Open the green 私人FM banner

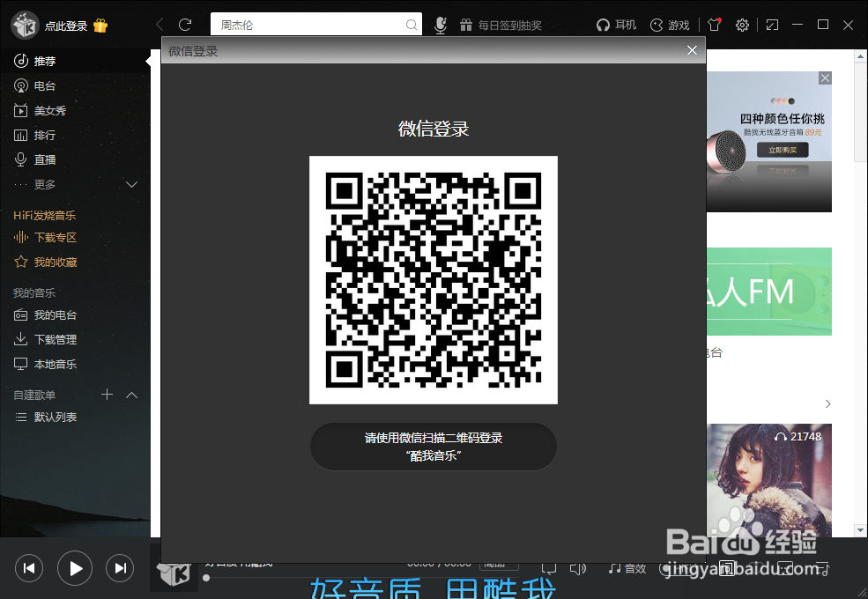[x=769, y=292]
